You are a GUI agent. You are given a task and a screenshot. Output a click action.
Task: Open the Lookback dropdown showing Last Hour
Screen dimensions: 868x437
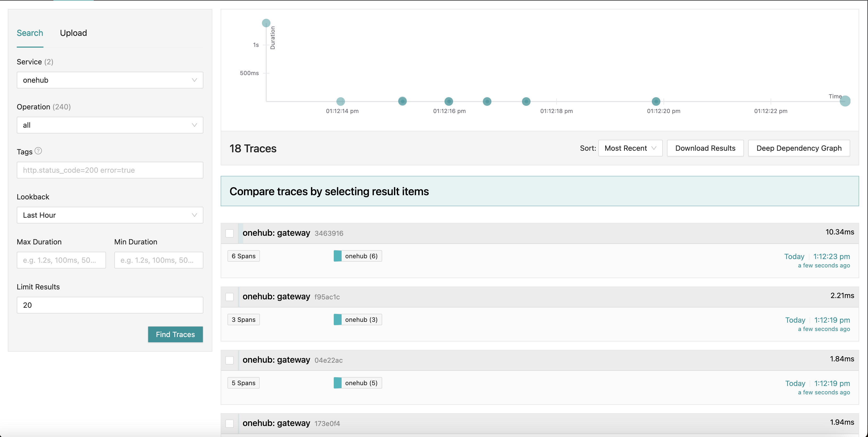[109, 215]
